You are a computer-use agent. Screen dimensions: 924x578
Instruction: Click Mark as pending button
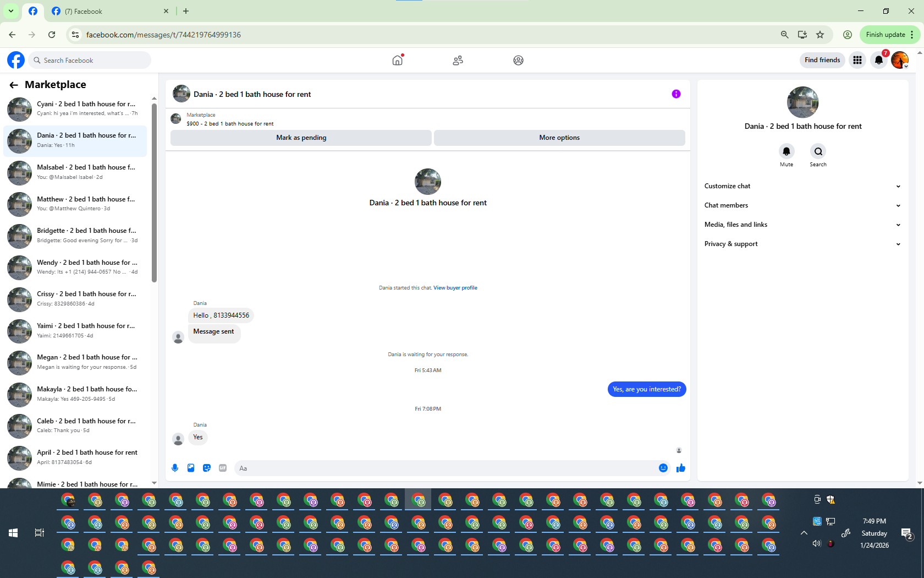(x=301, y=138)
